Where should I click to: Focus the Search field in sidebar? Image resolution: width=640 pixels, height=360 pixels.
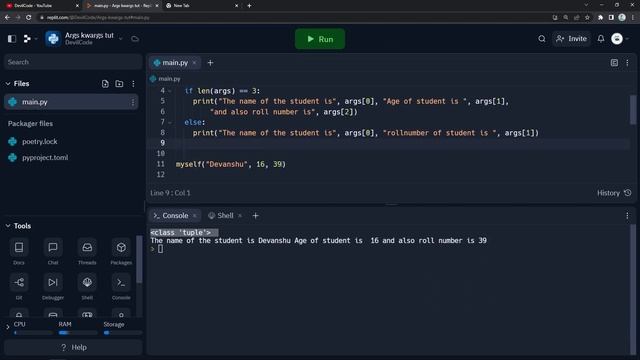point(73,62)
